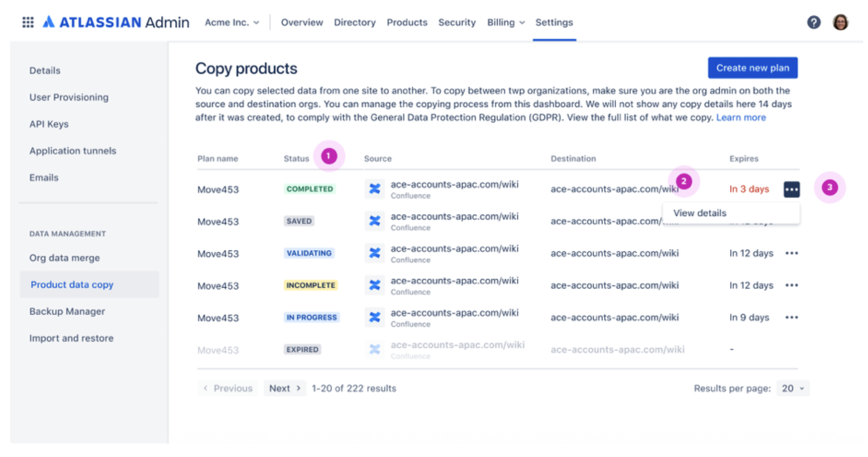The width and height of the screenshot is (868, 457).
Task: Click the VALIDATING status badge
Action: click(x=309, y=253)
